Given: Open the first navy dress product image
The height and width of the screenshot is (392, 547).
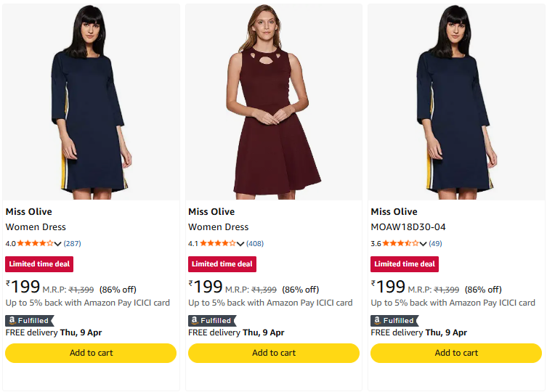Looking at the screenshot, I should (x=91, y=102).
